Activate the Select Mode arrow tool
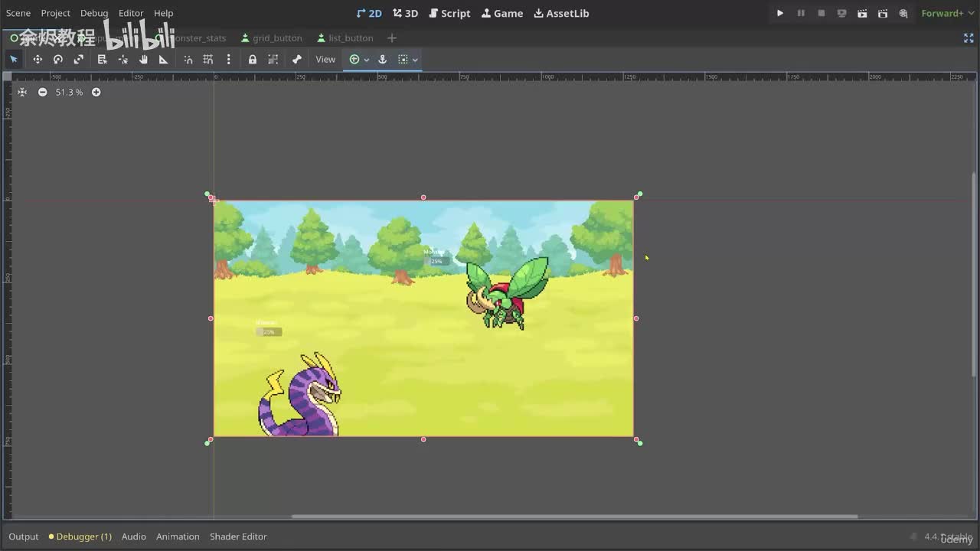Image resolution: width=980 pixels, height=551 pixels. 14,59
